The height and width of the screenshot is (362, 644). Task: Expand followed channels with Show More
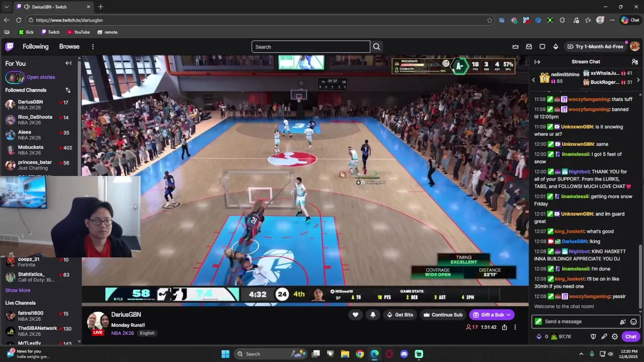(x=18, y=291)
